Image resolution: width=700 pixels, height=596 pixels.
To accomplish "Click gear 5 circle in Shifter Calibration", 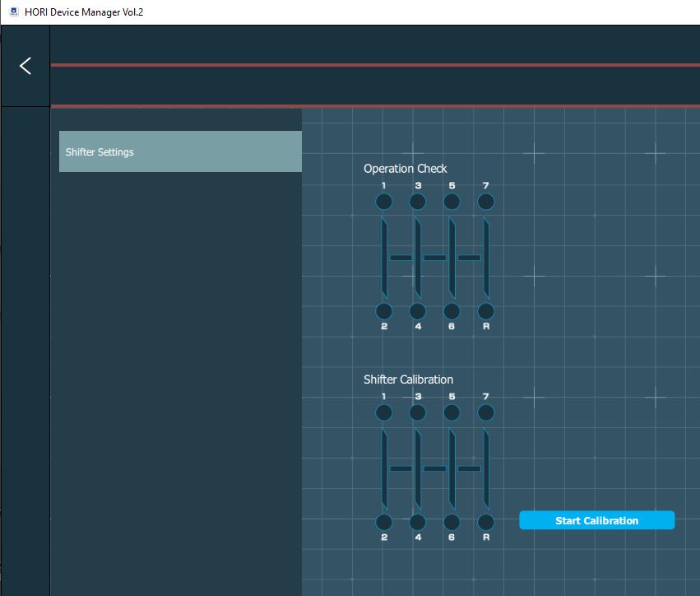I will (x=452, y=412).
